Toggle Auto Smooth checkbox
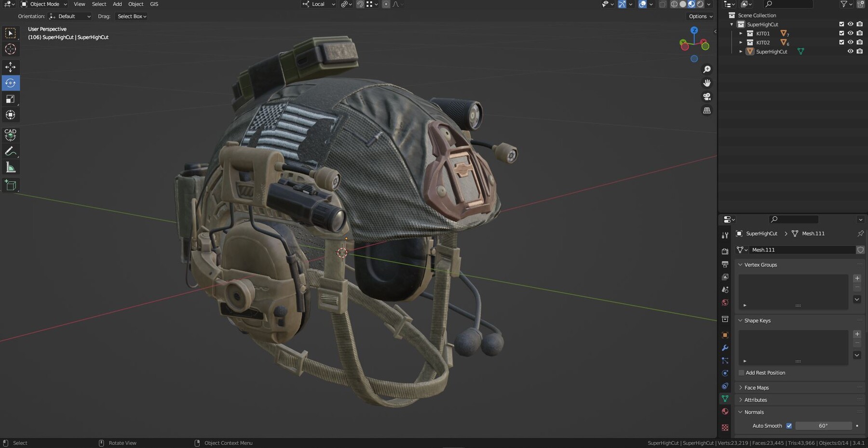Viewport: 868px width, 448px height. 789,426
